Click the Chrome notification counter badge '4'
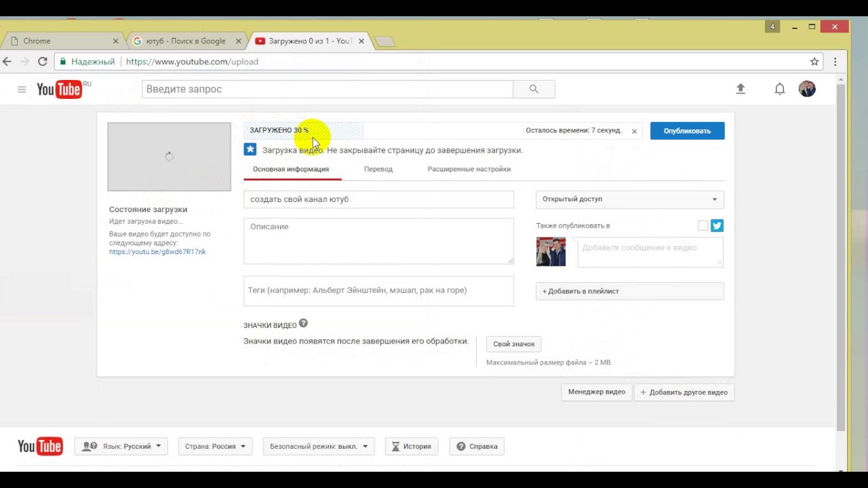This screenshot has height=488, width=868. [x=772, y=26]
